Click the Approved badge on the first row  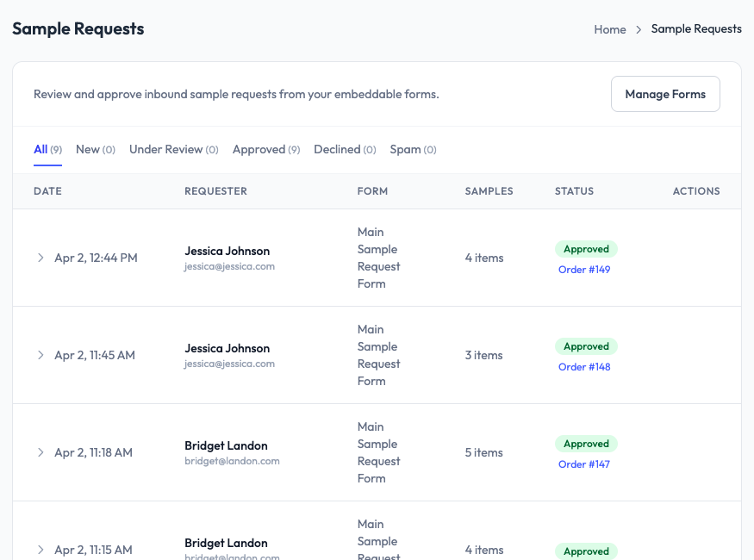pyautogui.click(x=586, y=248)
